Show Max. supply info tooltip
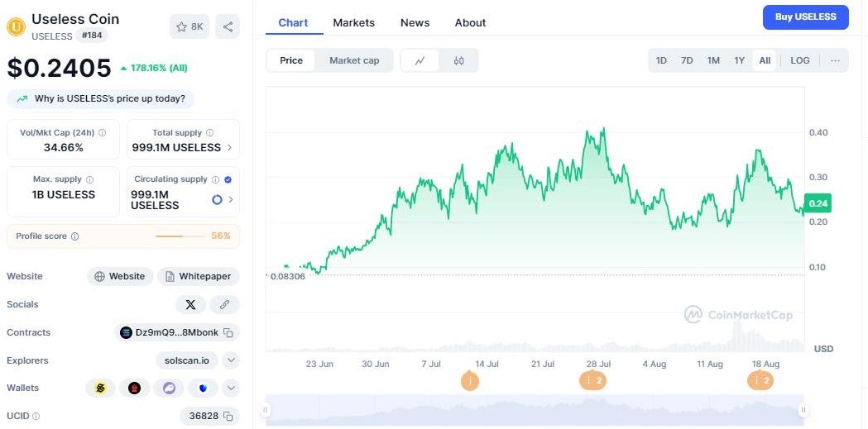 click(90, 179)
